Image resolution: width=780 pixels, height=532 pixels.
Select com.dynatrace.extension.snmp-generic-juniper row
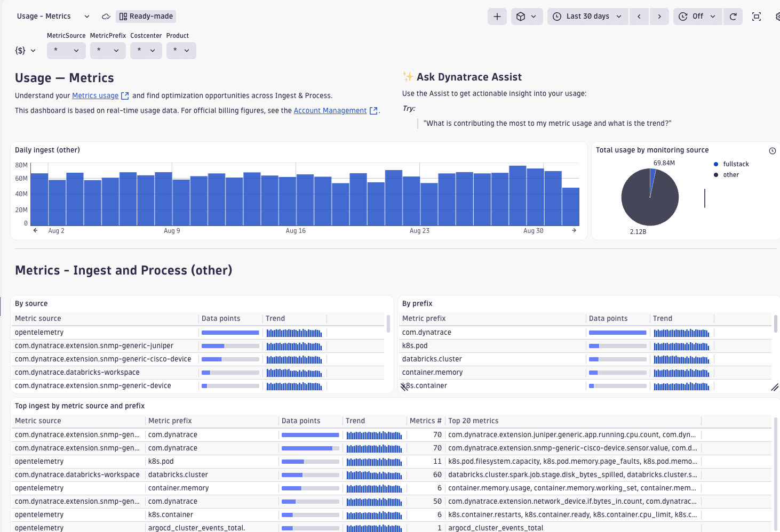point(198,345)
